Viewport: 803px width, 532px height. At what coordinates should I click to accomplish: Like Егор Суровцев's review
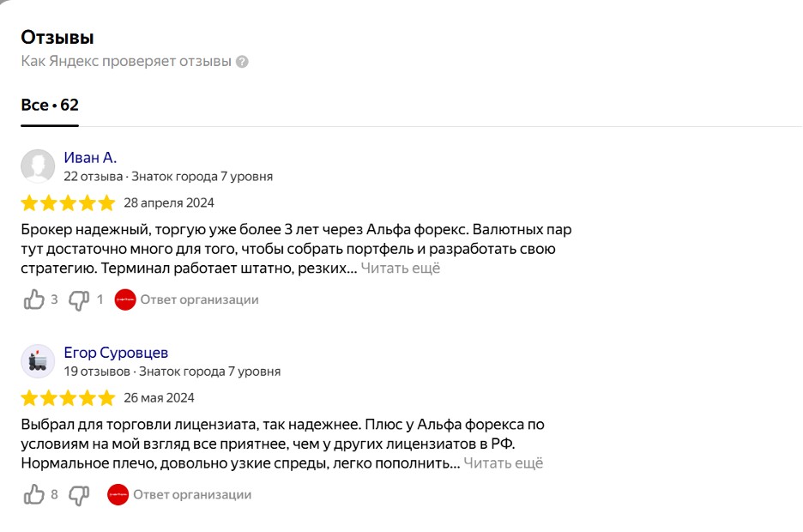(x=34, y=494)
